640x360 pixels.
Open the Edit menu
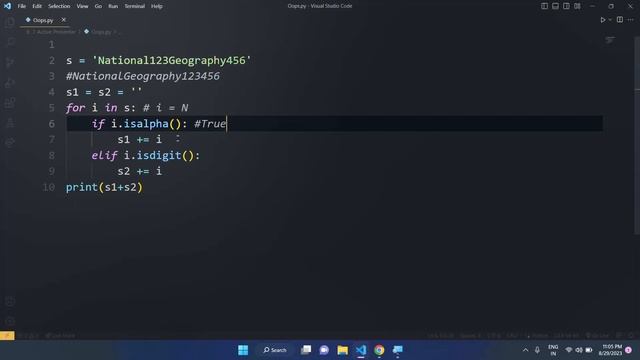[37, 6]
